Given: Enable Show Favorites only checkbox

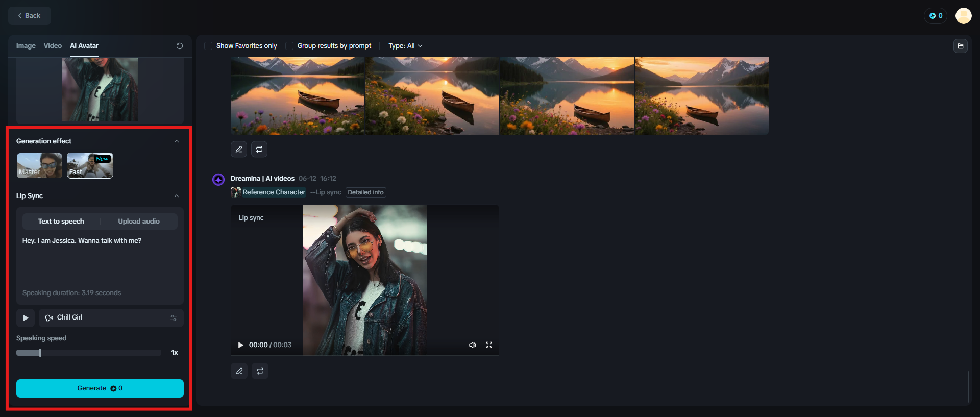Looking at the screenshot, I should pyautogui.click(x=208, y=46).
